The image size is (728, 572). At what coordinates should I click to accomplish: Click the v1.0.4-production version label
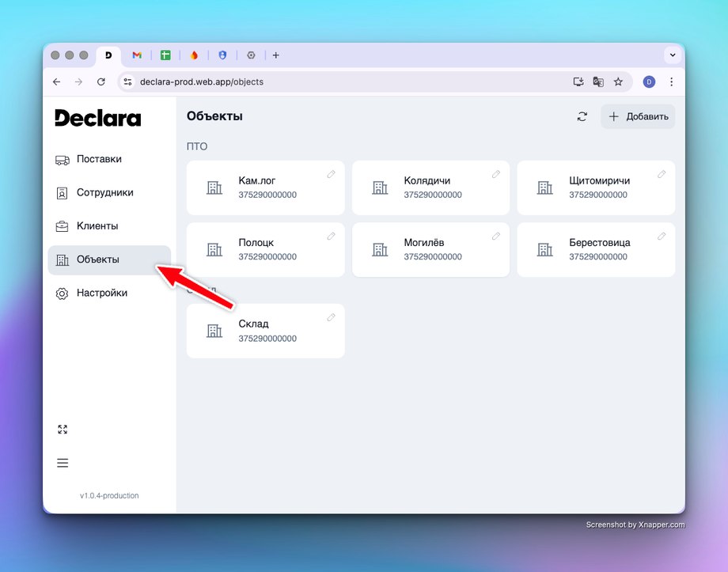point(109,496)
